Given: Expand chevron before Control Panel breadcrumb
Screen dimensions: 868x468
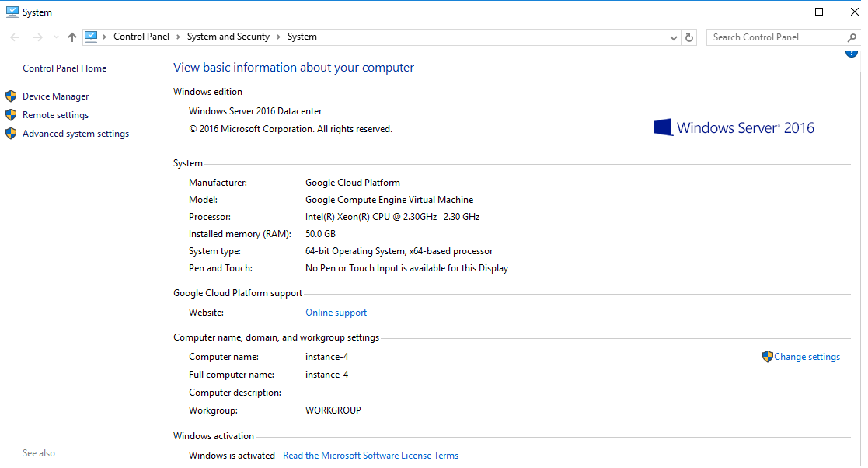Looking at the screenshot, I should tap(104, 37).
